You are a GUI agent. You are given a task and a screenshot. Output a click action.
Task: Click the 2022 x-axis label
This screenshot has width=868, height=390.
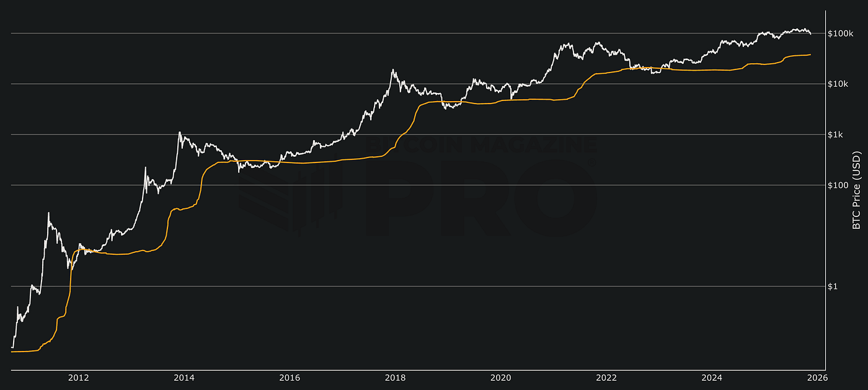click(606, 377)
